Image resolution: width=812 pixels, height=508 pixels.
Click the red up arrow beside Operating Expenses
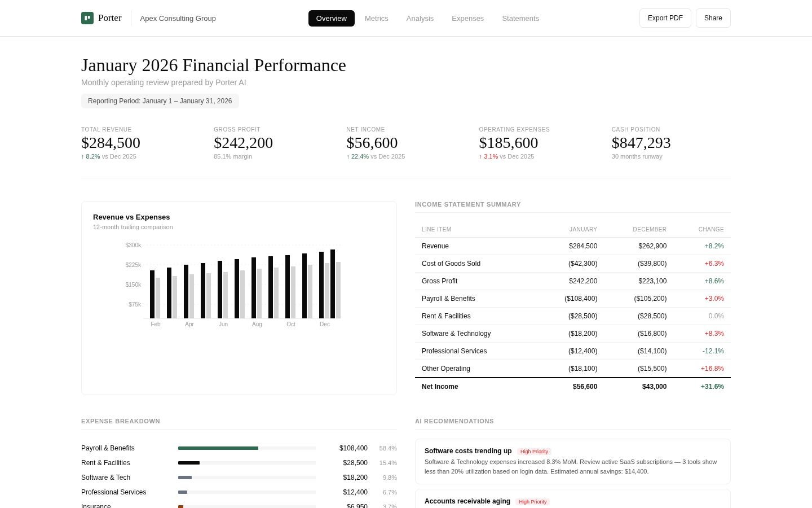point(482,156)
